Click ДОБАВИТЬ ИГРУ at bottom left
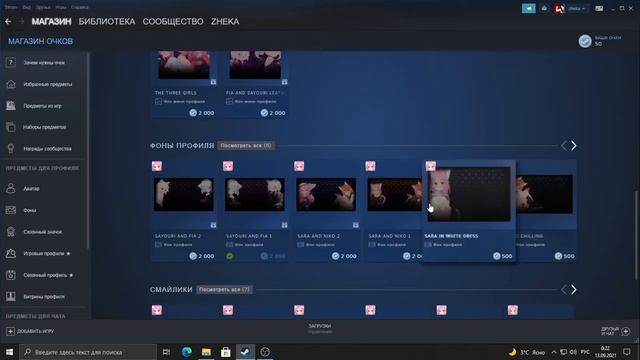This screenshot has height=360, width=640. pyautogui.click(x=36, y=331)
